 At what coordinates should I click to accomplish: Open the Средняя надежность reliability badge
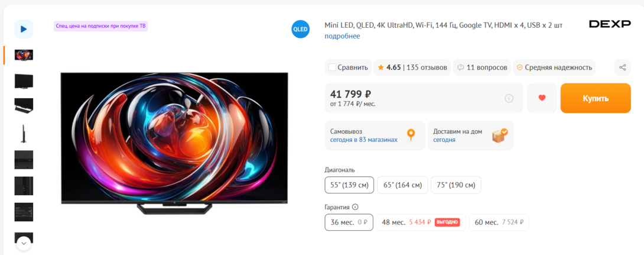click(x=554, y=67)
